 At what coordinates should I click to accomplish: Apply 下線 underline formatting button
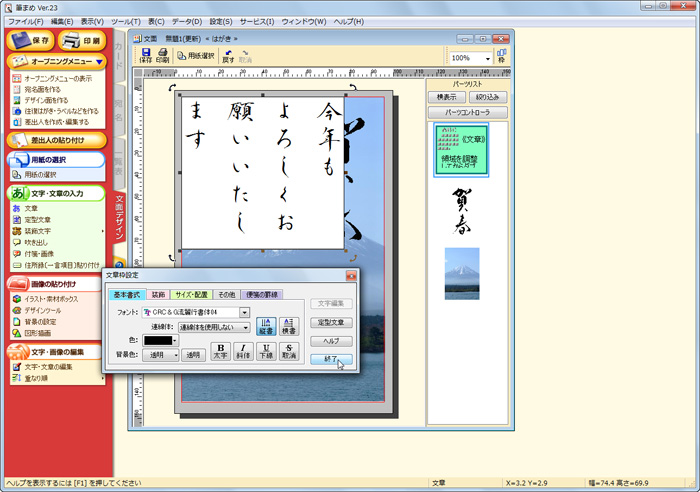pyautogui.click(x=265, y=351)
